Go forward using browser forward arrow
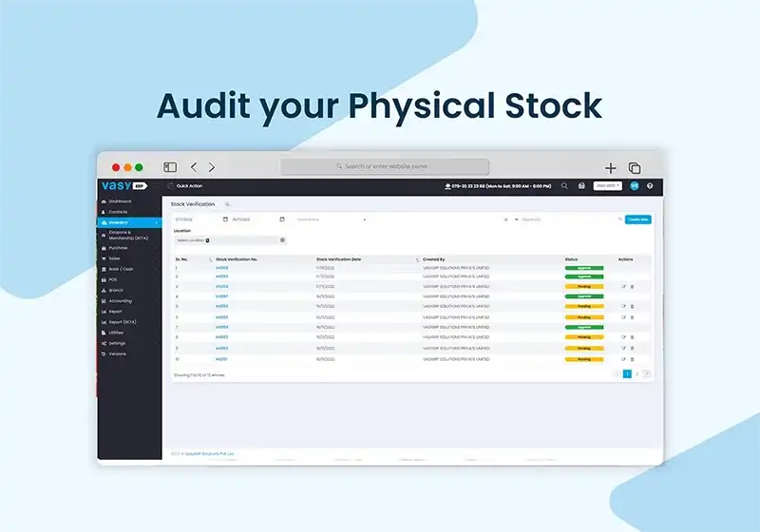 click(x=212, y=167)
